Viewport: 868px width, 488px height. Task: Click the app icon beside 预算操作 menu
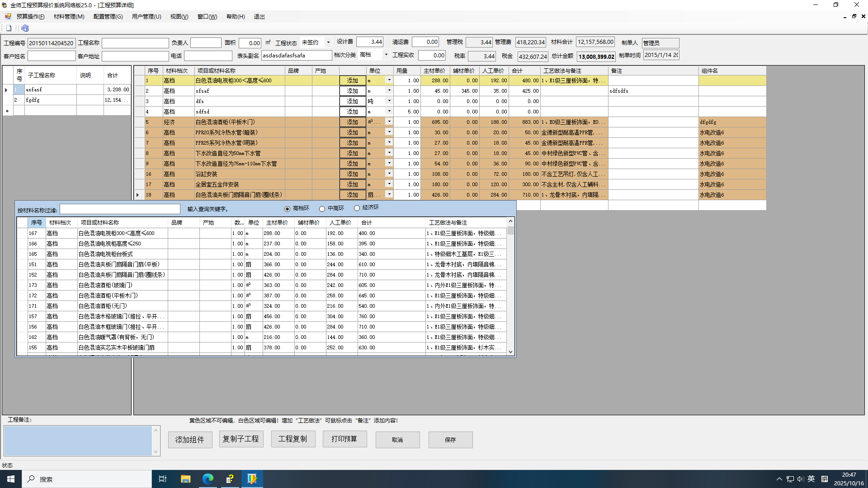pos(8,16)
